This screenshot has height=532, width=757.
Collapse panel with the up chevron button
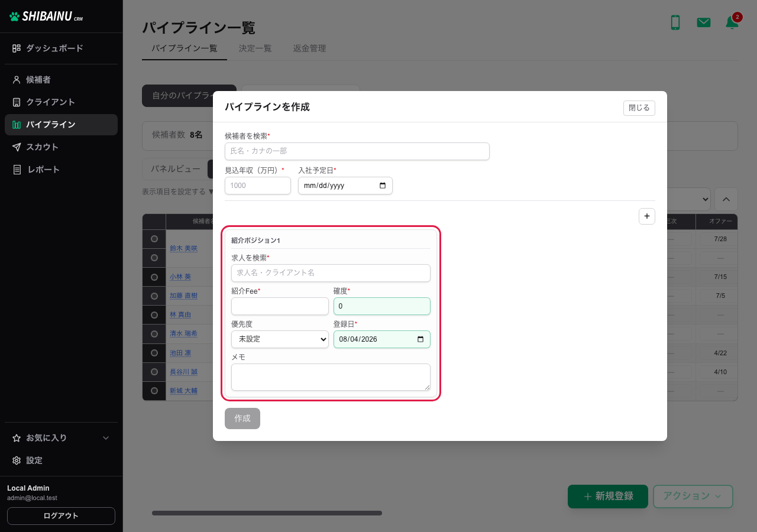(726, 199)
